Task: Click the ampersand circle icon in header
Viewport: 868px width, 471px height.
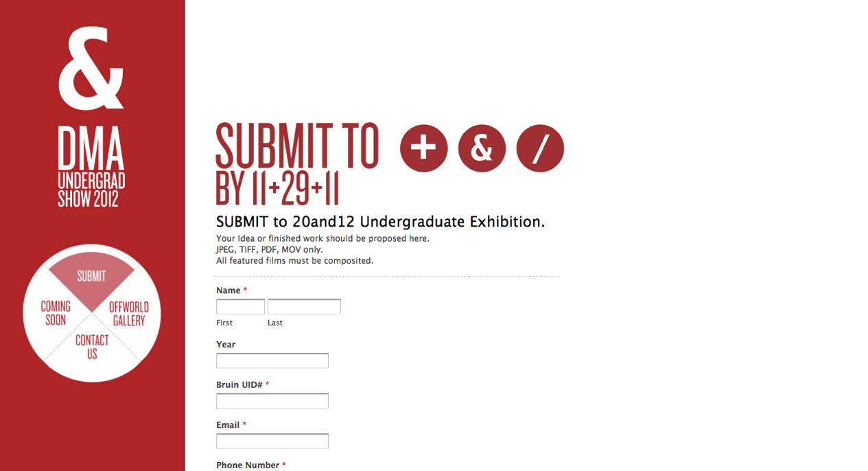Action: click(482, 148)
